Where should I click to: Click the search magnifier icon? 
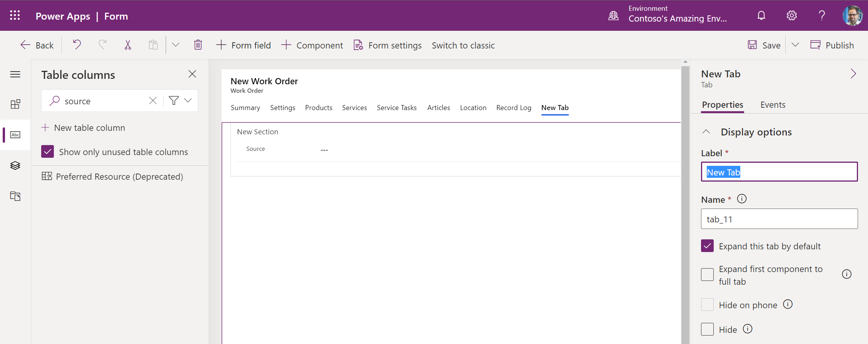click(x=55, y=101)
